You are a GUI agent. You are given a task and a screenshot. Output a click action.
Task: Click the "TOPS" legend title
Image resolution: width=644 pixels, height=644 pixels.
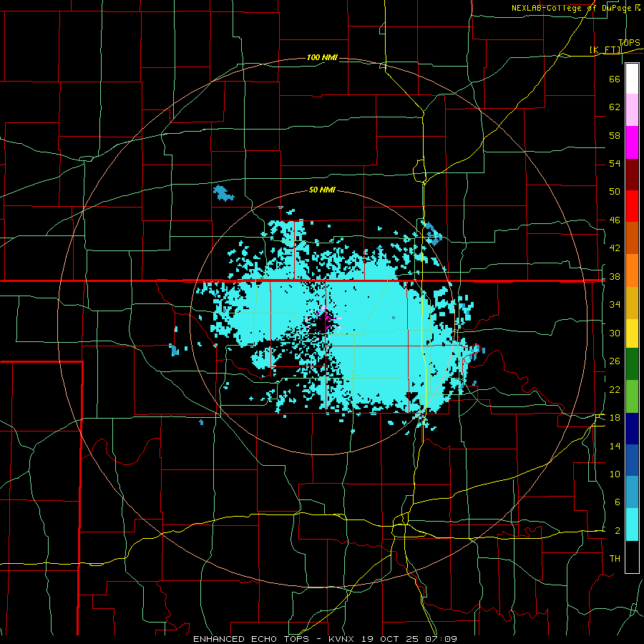tap(629, 43)
